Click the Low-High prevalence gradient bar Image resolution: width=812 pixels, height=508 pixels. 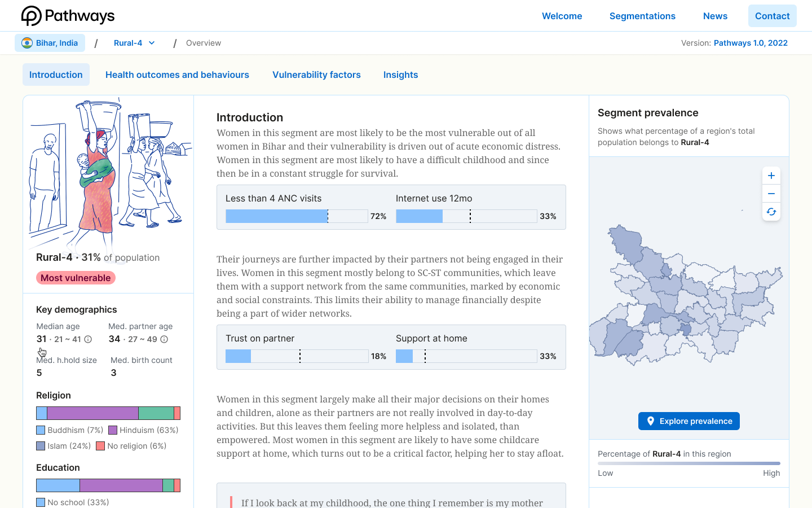click(x=689, y=463)
